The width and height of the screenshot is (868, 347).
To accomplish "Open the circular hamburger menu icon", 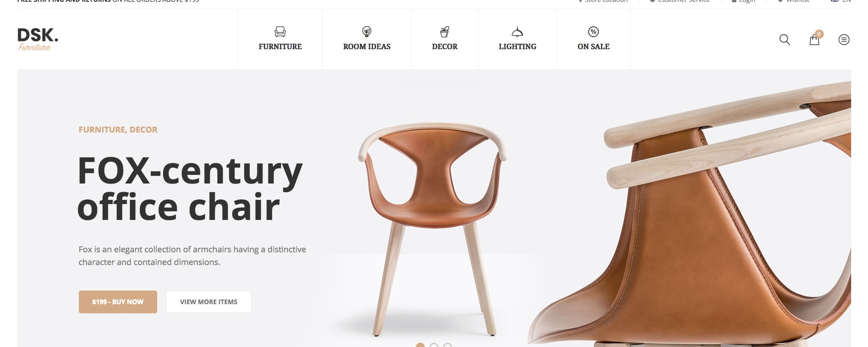I will point(844,40).
